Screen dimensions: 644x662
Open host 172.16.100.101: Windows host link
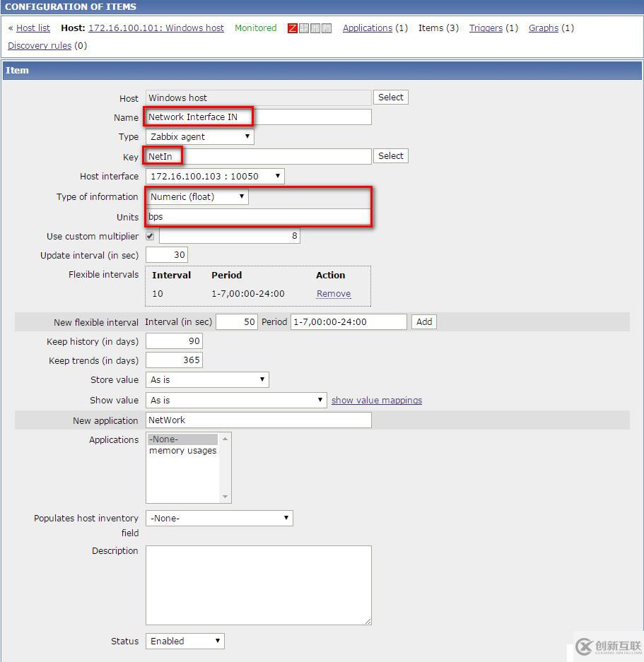(156, 28)
